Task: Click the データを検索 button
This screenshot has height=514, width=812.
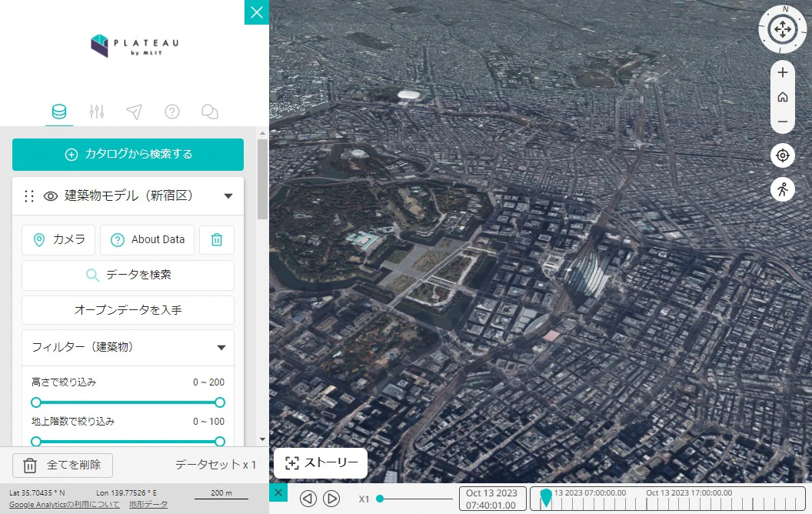Action: 128,275
